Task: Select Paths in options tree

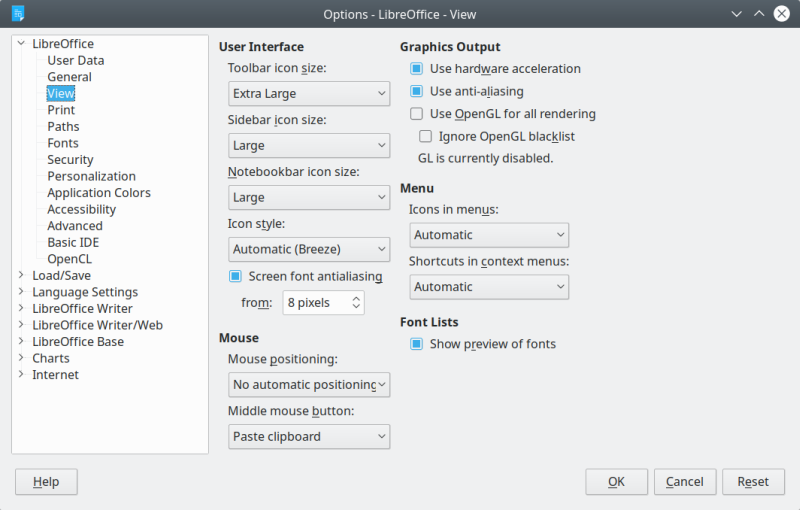Action: click(x=63, y=126)
